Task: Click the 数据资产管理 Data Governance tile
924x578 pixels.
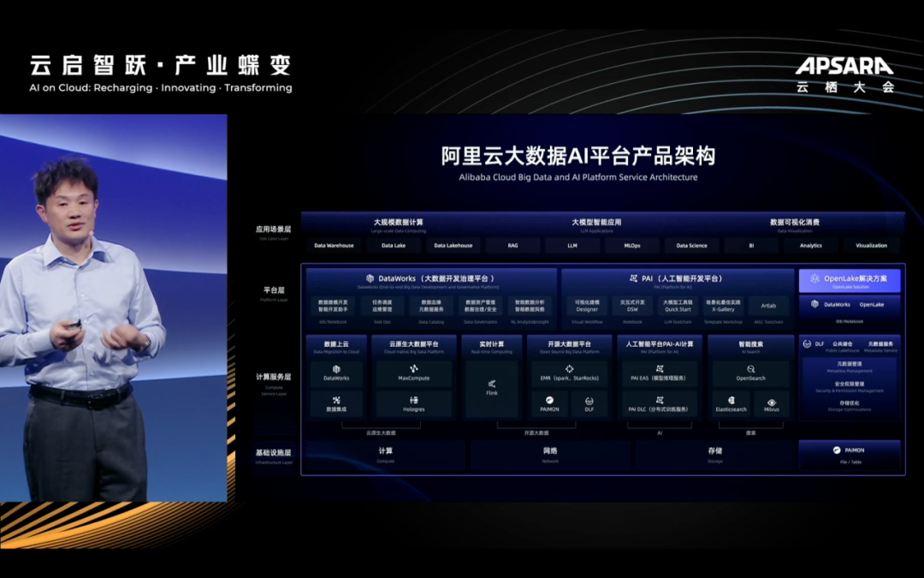Action: coord(480,306)
